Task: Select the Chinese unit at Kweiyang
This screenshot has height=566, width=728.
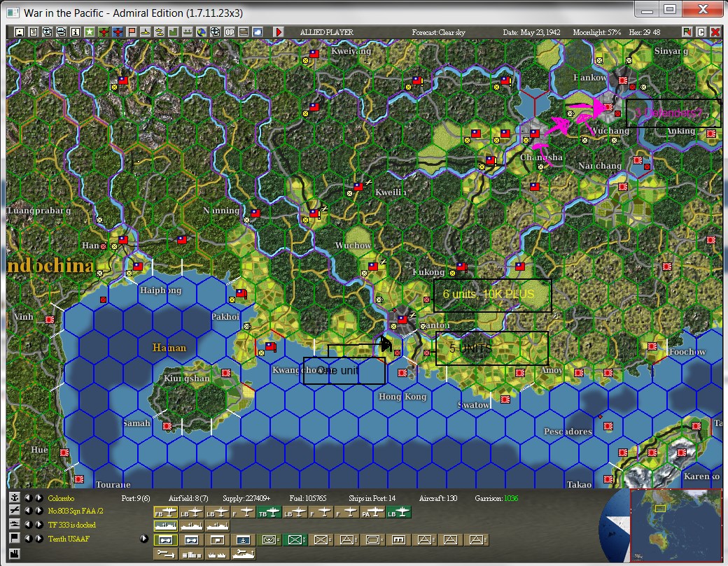Action: (314, 54)
